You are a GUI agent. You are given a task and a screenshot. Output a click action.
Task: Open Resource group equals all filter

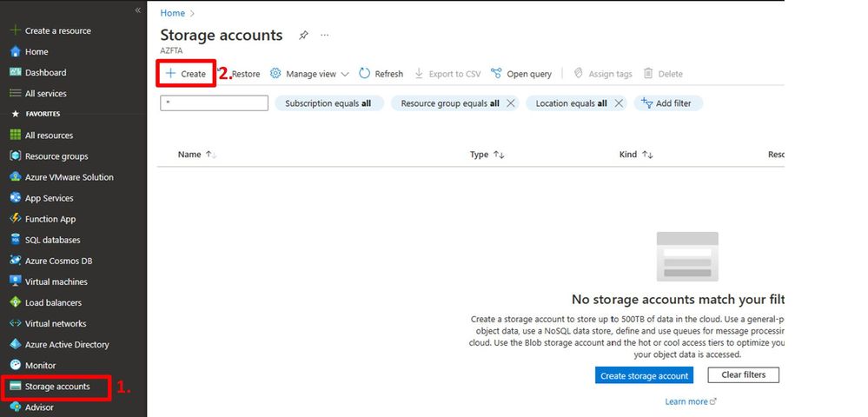[x=449, y=103]
